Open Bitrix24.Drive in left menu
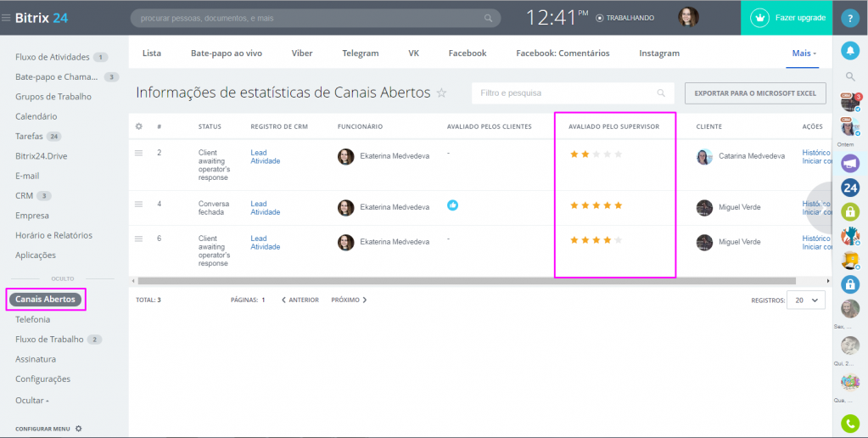The image size is (868, 438). pos(42,156)
